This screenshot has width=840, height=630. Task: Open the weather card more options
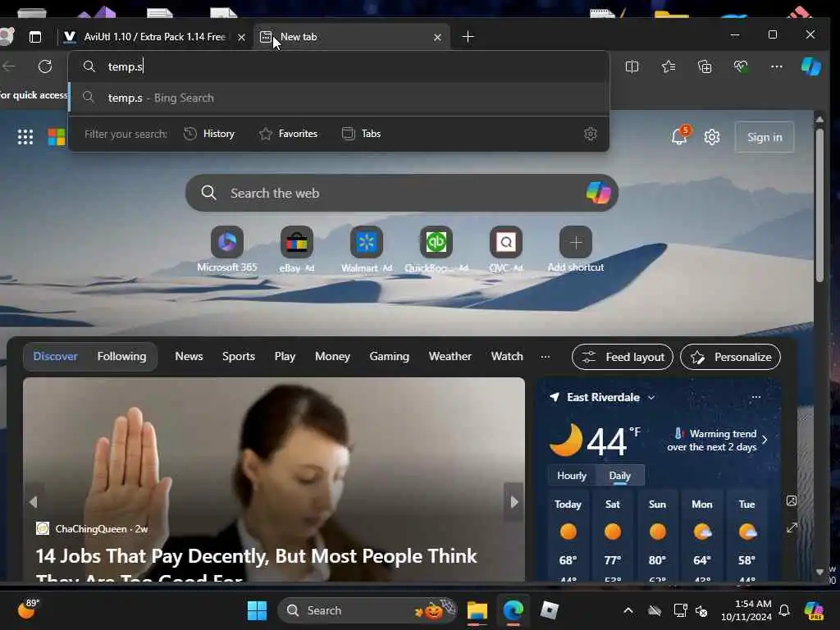pos(756,397)
